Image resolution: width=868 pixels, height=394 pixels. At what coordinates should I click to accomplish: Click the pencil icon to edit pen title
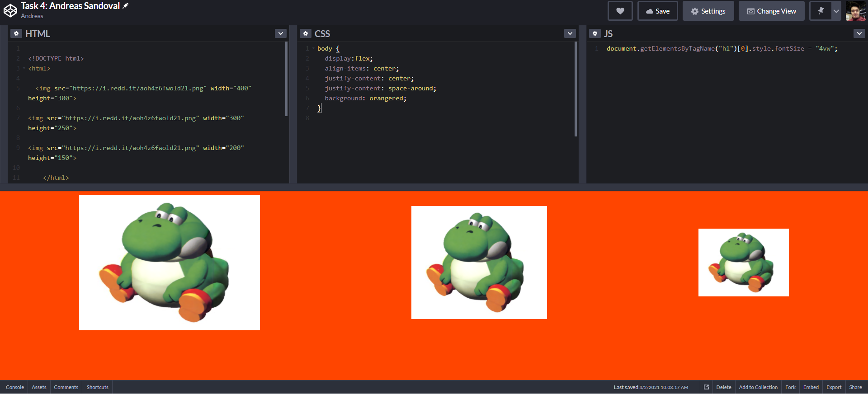[126, 6]
